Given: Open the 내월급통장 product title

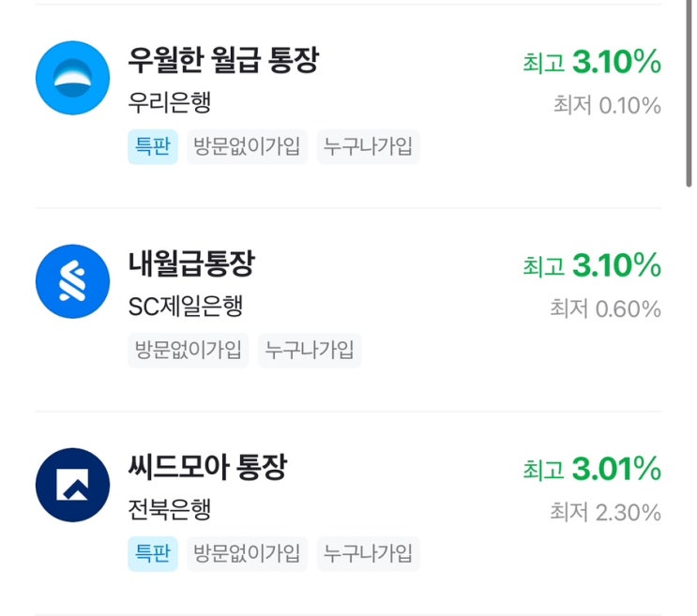Looking at the screenshot, I should 191,264.
